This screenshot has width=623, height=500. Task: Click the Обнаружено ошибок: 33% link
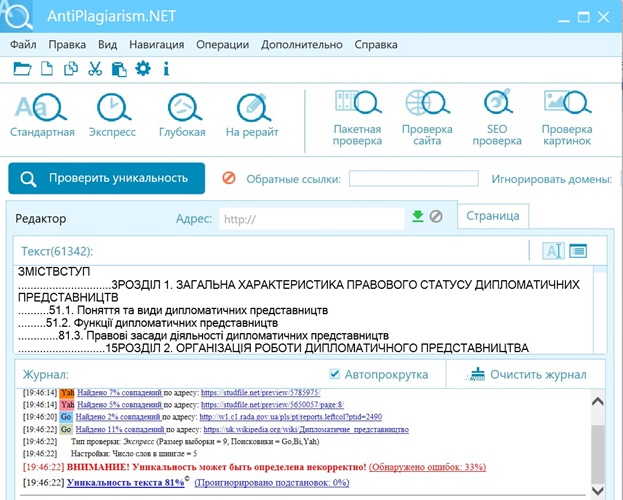[x=428, y=467]
